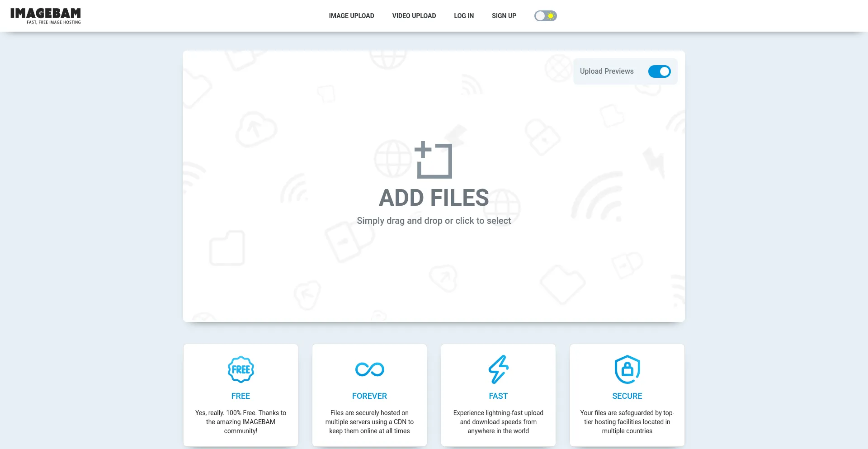Click 'Files are securely hosted' description
The width and height of the screenshot is (868, 449).
(369, 422)
